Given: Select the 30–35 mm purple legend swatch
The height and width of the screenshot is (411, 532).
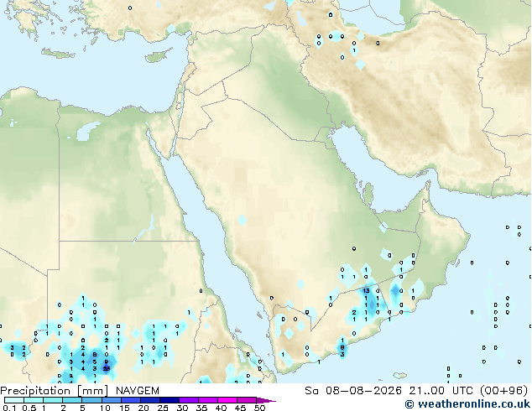Looking at the screenshot, I should click(189, 400).
